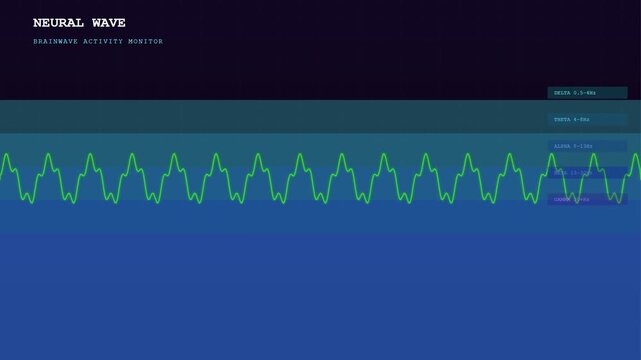641x360 pixels.
Task: Select the DELTA 0.5-4Hz band button
Action: (x=587, y=93)
